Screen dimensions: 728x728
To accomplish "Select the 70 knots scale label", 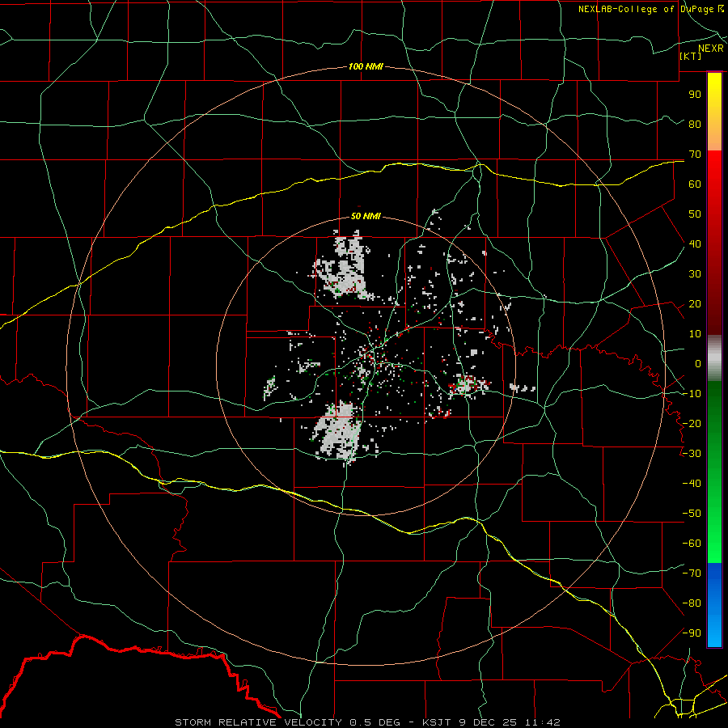I will coord(695,154).
